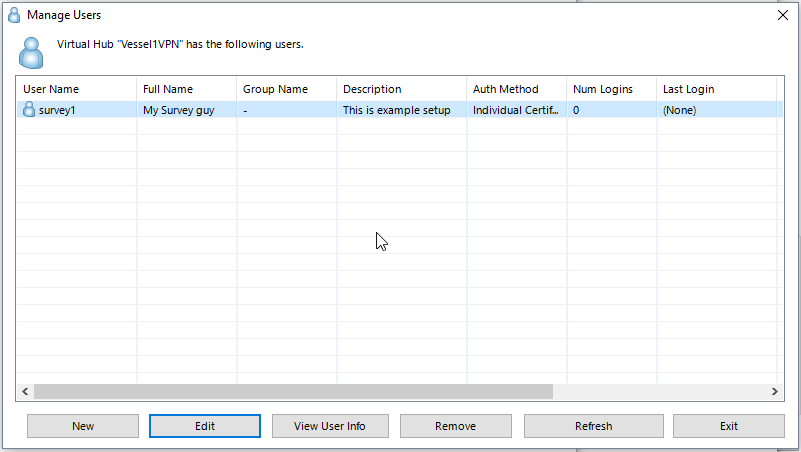The height and width of the screenshot is (452, 801).
Task: Exit the Manage Users window
Action: click(729, 426)
